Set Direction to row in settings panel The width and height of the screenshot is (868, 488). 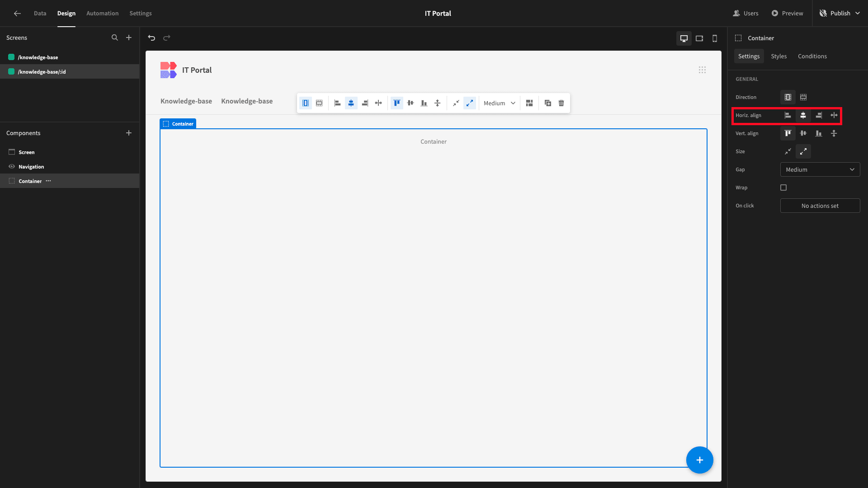click(803, 97)
